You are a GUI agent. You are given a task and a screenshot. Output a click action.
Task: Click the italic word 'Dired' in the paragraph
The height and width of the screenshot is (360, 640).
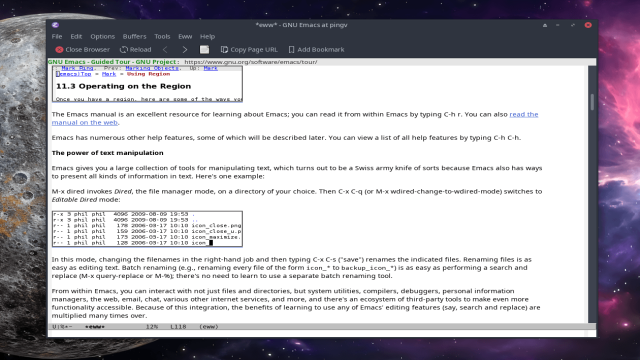pos(123,191)
